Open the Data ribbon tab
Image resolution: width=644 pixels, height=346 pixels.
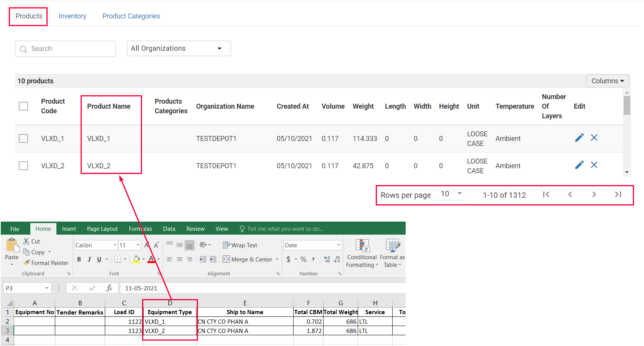169,229
